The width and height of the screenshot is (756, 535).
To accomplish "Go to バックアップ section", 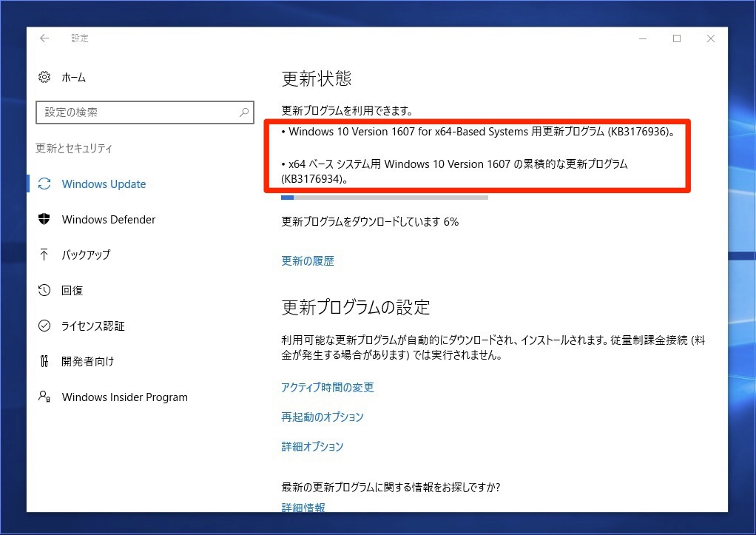I will click(86, 255).
